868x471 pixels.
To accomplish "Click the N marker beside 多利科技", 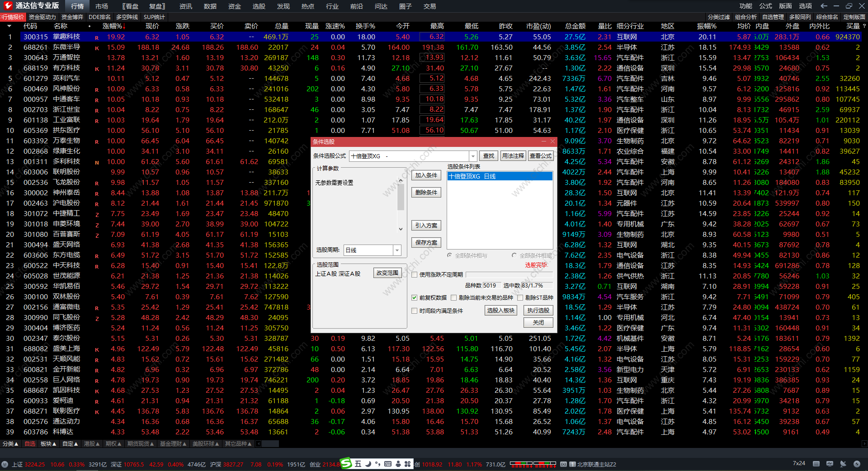I will pyautogui.click(x=97, y=163).
